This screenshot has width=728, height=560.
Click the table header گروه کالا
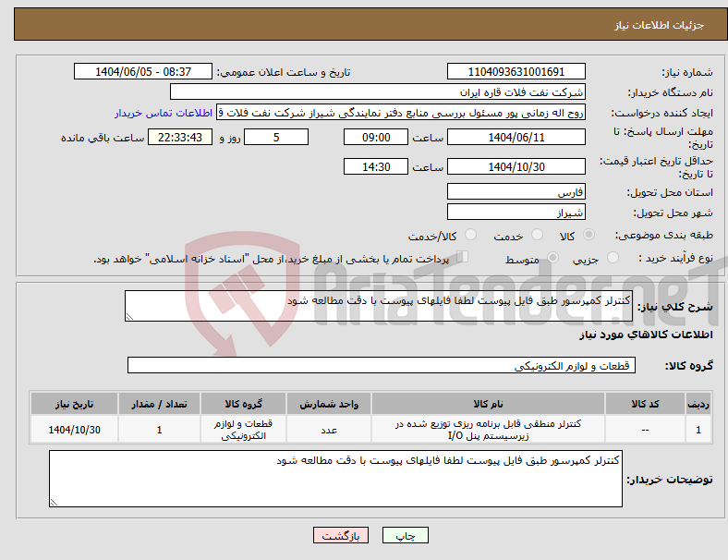(x=243, y=404)
